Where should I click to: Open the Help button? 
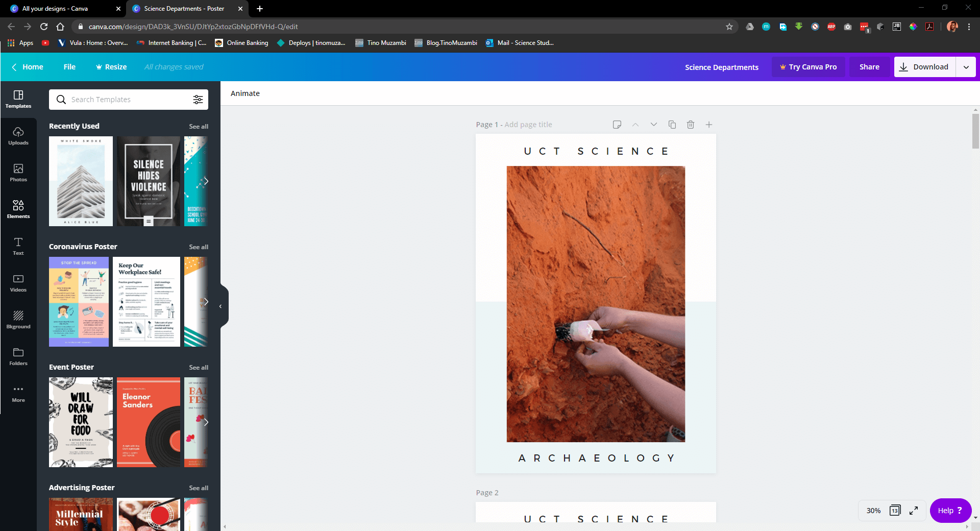click(950, 511)
